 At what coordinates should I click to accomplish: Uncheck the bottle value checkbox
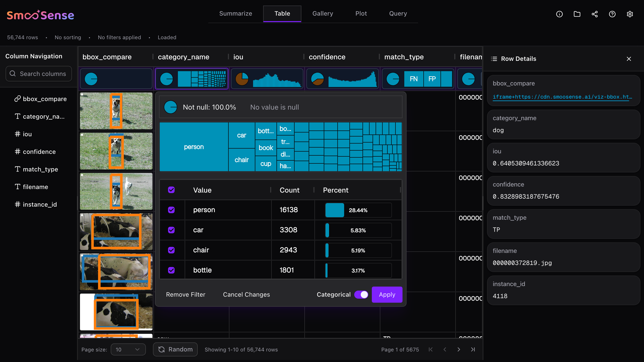point(171,270)
